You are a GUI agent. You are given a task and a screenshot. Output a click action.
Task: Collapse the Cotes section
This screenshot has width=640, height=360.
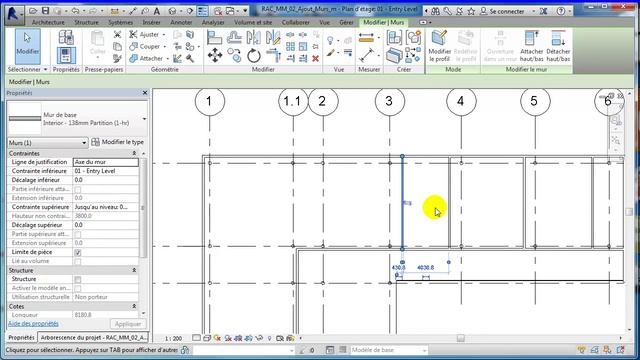pos(134,306)
